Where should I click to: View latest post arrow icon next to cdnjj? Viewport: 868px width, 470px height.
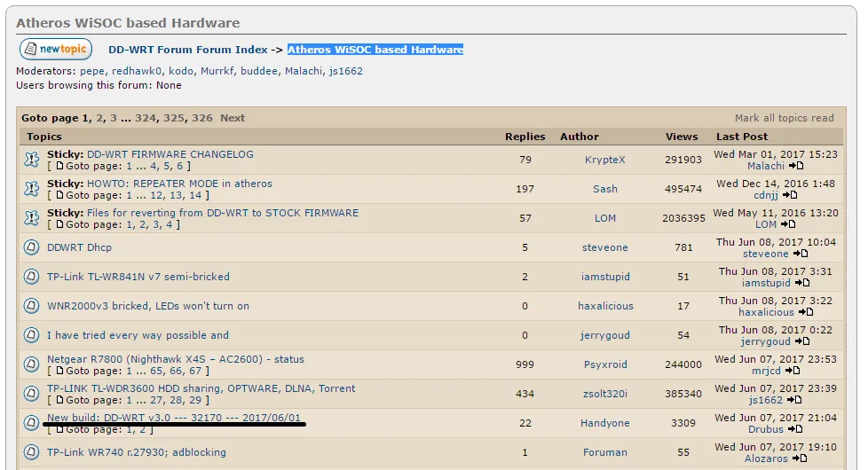coord(790,195)
